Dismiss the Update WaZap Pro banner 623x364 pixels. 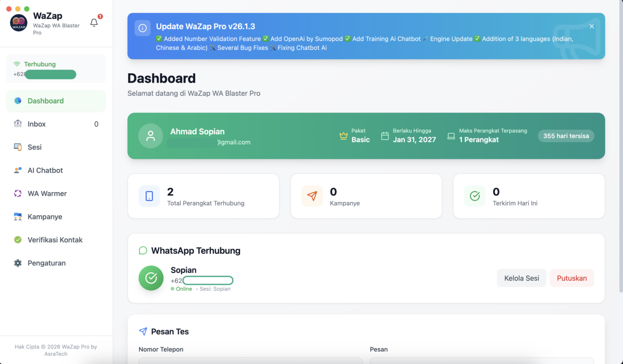coord(591,26)
